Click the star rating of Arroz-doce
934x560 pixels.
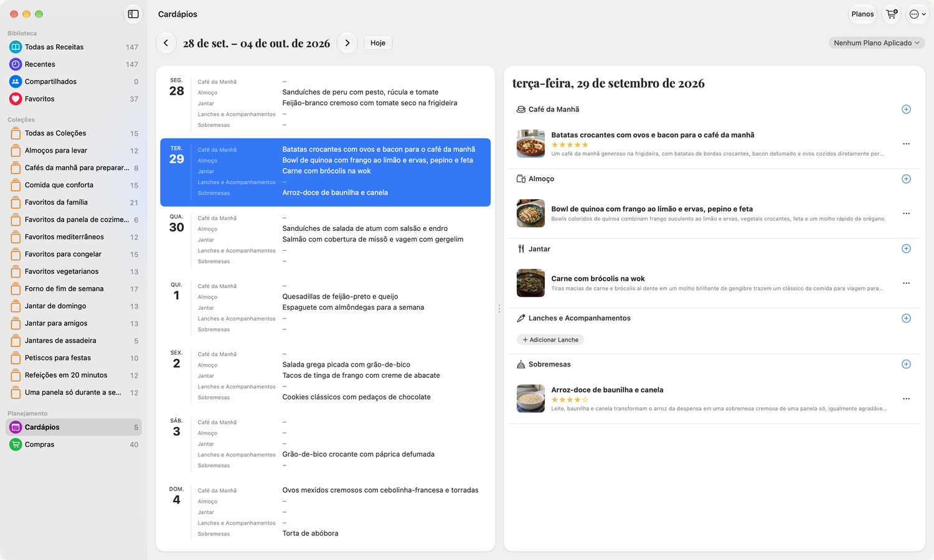point(569,400)
